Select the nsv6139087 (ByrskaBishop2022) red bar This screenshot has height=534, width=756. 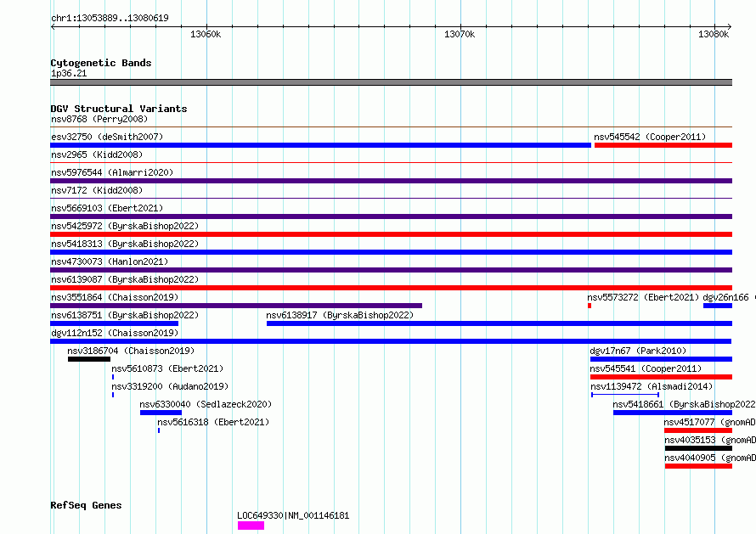point(391,288)
